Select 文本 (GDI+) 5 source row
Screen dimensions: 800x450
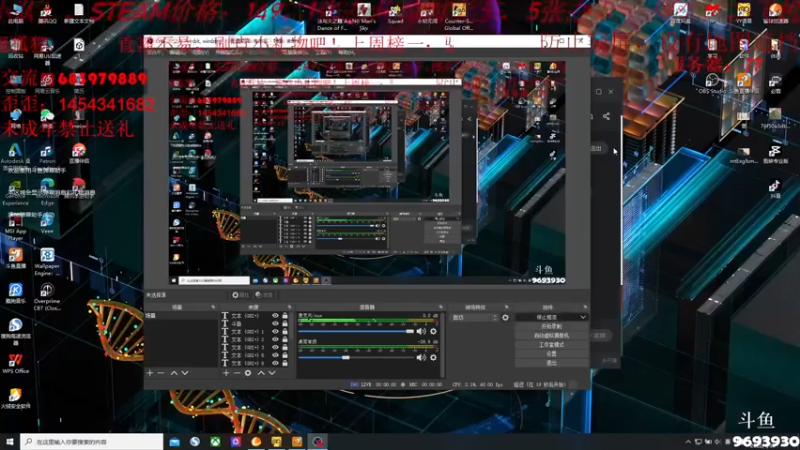tap(254, 355)
